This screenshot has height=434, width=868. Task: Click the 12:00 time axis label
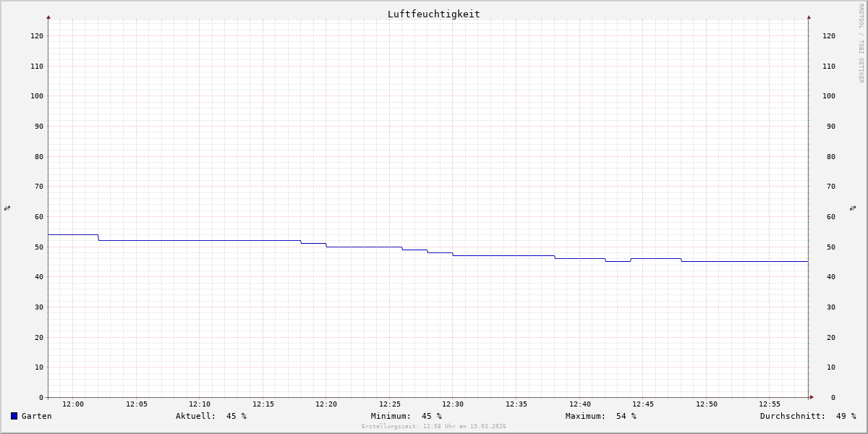click(x=73, y=404)
